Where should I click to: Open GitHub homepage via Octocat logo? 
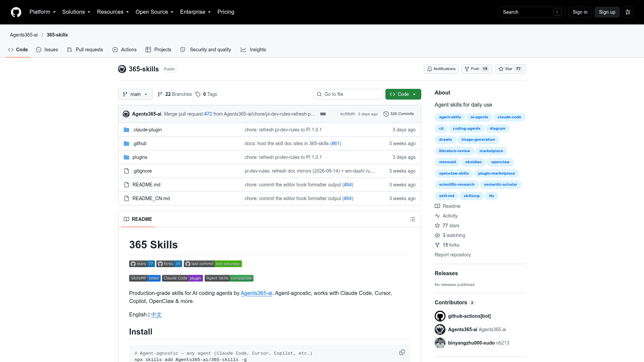[x=16, y=12]
